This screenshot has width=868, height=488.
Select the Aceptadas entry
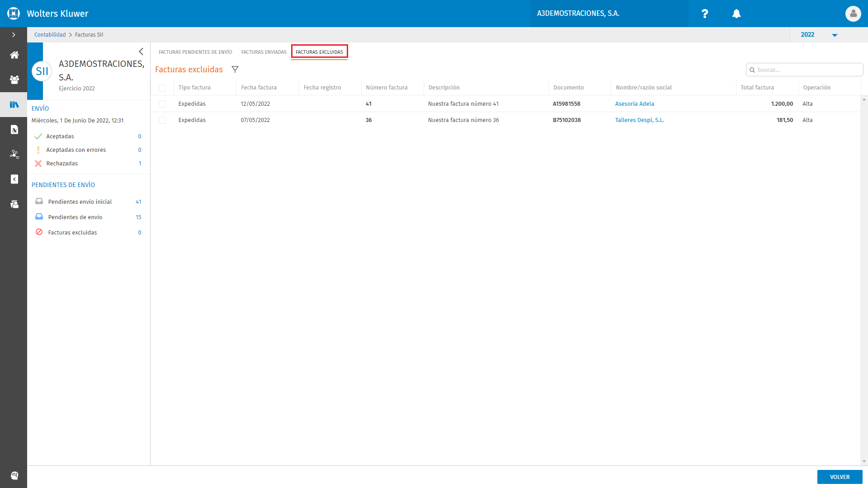(88, 136)
